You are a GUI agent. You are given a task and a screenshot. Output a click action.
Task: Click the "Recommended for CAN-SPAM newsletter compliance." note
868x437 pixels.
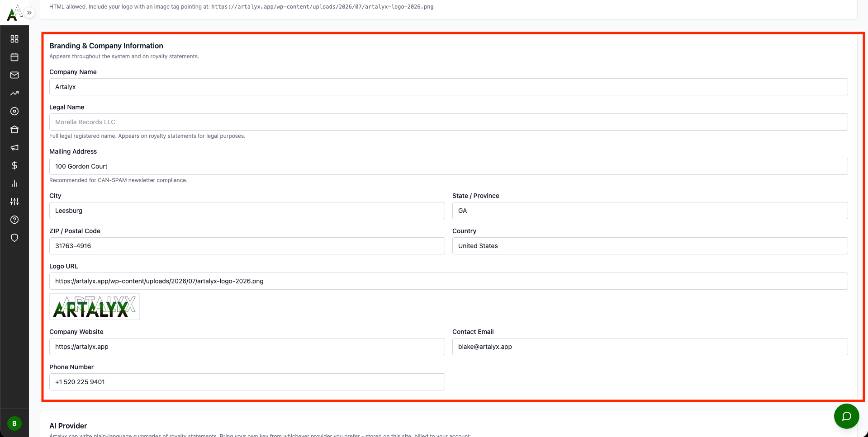[118, 180]
